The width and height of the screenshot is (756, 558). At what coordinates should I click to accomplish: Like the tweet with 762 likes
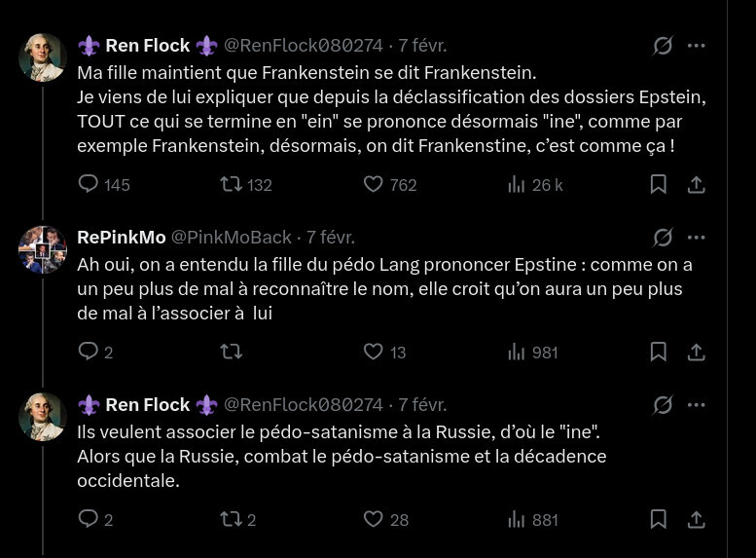tap(374, 184)
